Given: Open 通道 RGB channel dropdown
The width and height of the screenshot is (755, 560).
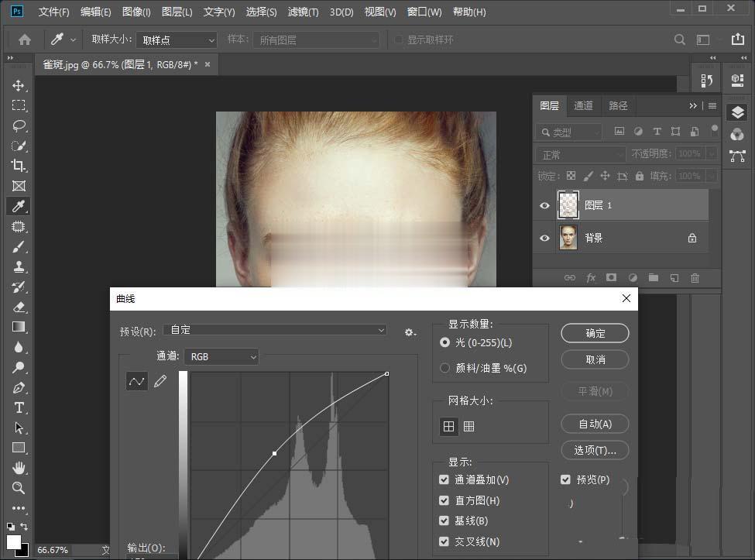Looking at the screenshot, I should click(x=221, y=357).
